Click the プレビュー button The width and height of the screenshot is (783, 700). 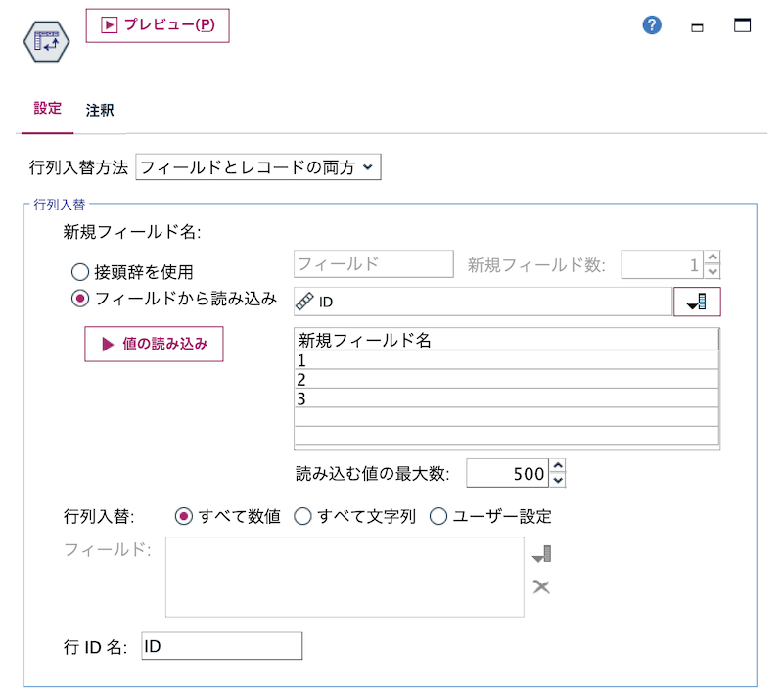click(158, 26)
